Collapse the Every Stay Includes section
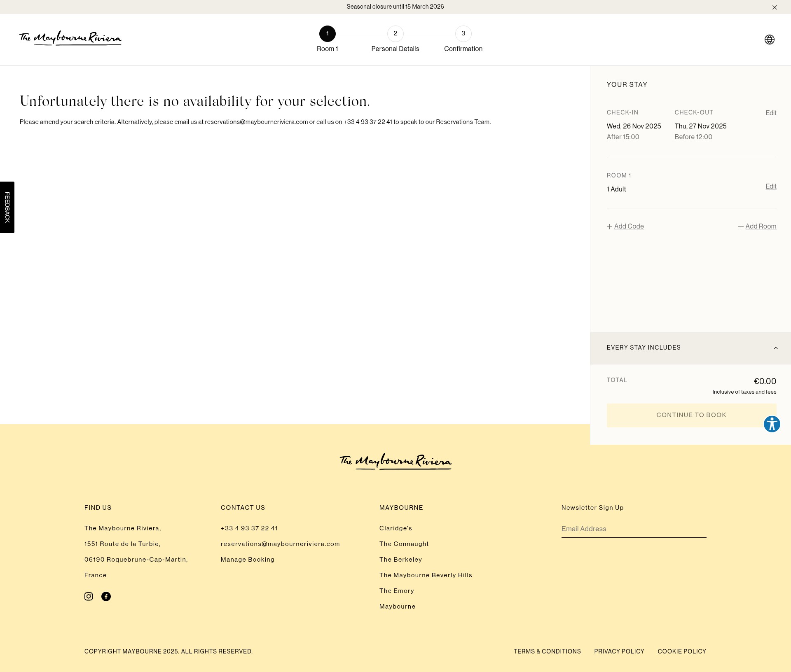Screen dimensions: 791x672 pyautogui.click(x=690, y=348)
